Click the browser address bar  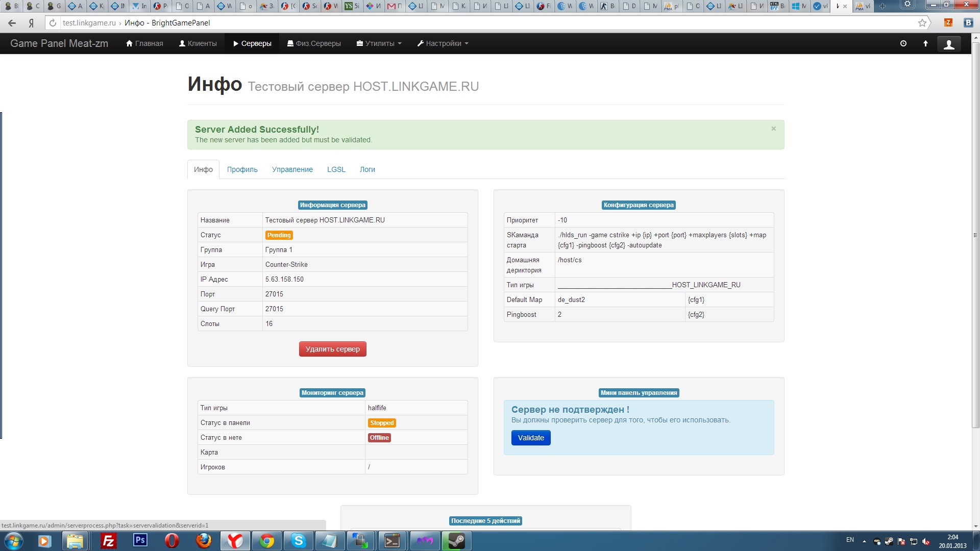click(x=485, y=23)
